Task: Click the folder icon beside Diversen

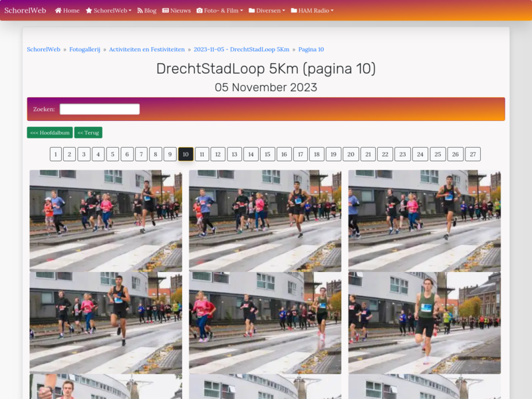Action: tap(252, 11)
